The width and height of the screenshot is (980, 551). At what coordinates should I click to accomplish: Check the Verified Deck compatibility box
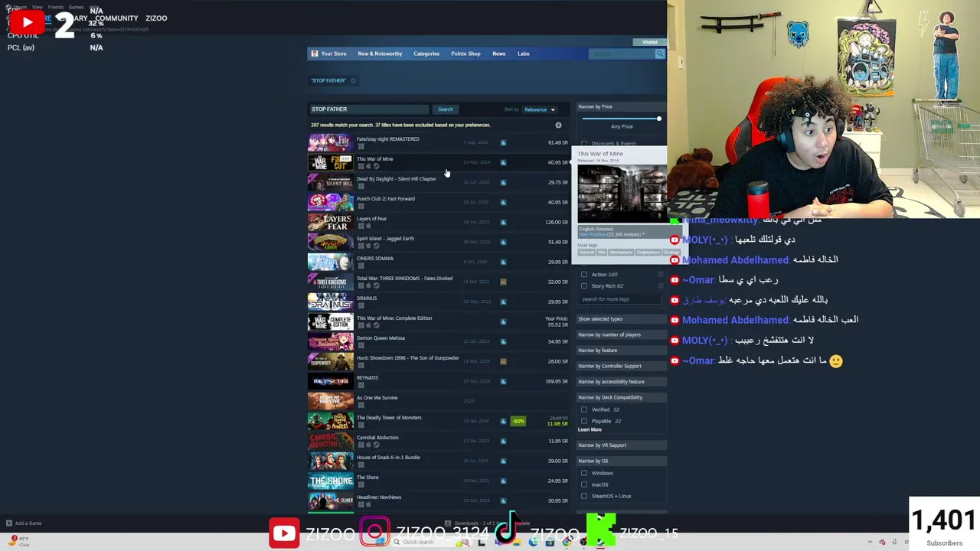(x=584, y=409)
